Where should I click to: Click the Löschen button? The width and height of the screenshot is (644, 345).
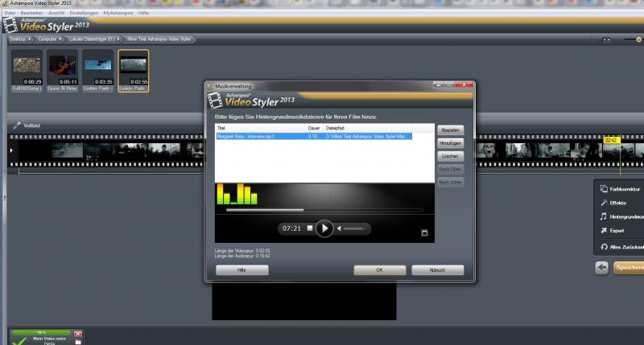(x=450, y=156)
